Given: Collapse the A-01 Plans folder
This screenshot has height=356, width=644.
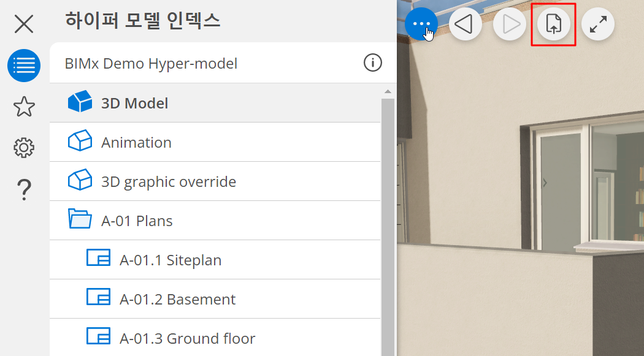Looking at the screenshot, I should (x=80, y=220).
